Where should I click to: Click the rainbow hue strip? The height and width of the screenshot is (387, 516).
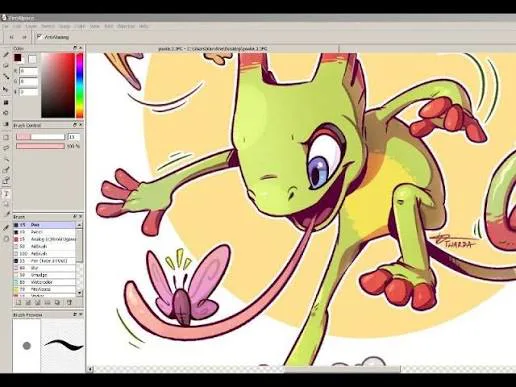click(79, 85)
